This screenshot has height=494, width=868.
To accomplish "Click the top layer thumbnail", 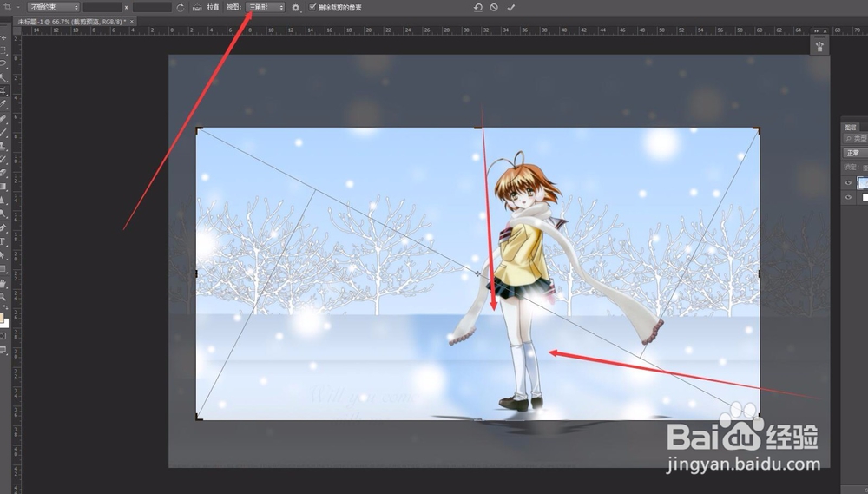I will [863, 183].
